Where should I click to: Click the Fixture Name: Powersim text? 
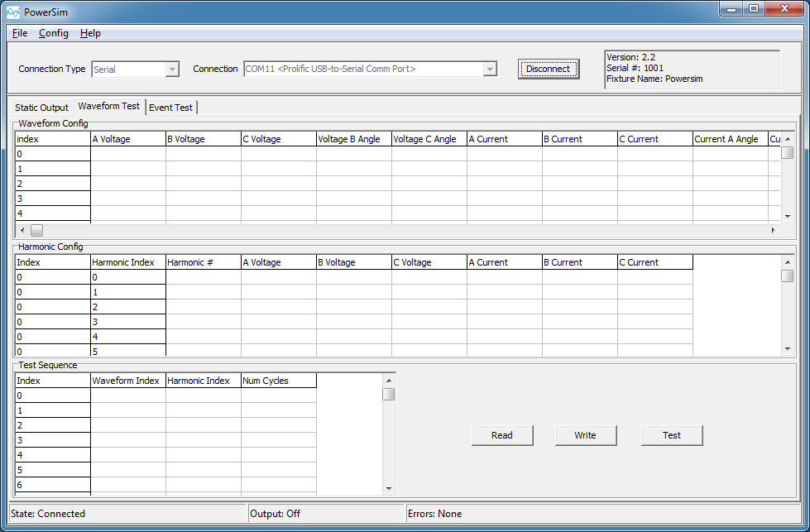pyautogui.click(x=654, y=79)
